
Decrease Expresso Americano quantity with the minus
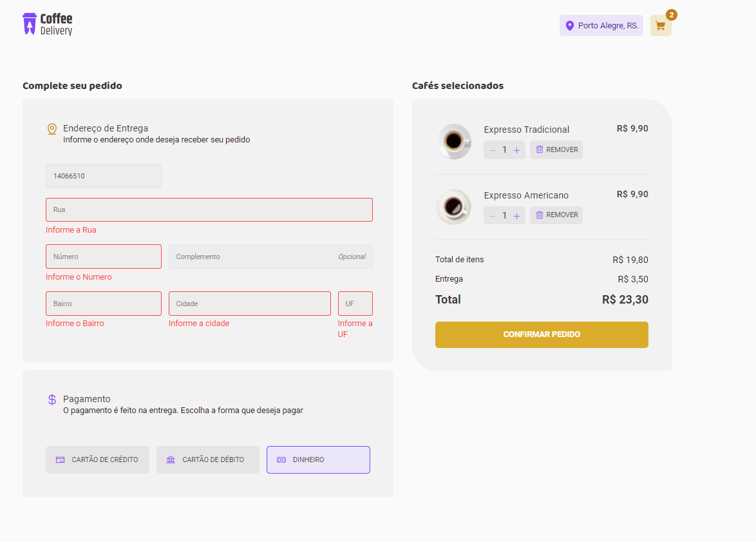click(492, 215)
